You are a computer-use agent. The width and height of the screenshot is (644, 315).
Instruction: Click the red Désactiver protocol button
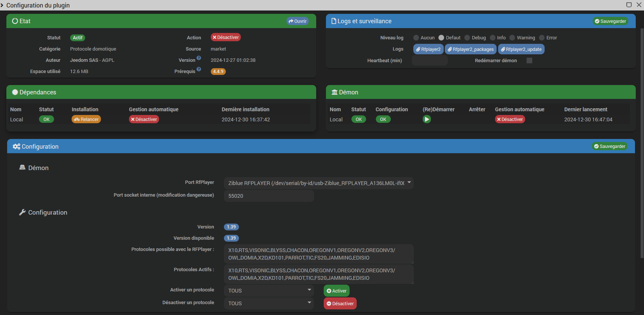coord(340,303)
